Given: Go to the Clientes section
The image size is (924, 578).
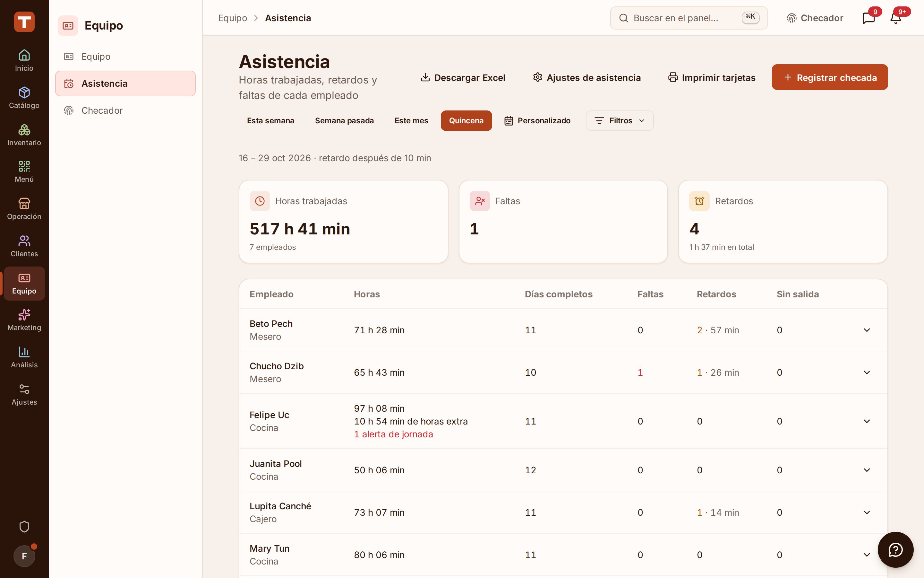Looking at the screenshot, I should (24, 246).
